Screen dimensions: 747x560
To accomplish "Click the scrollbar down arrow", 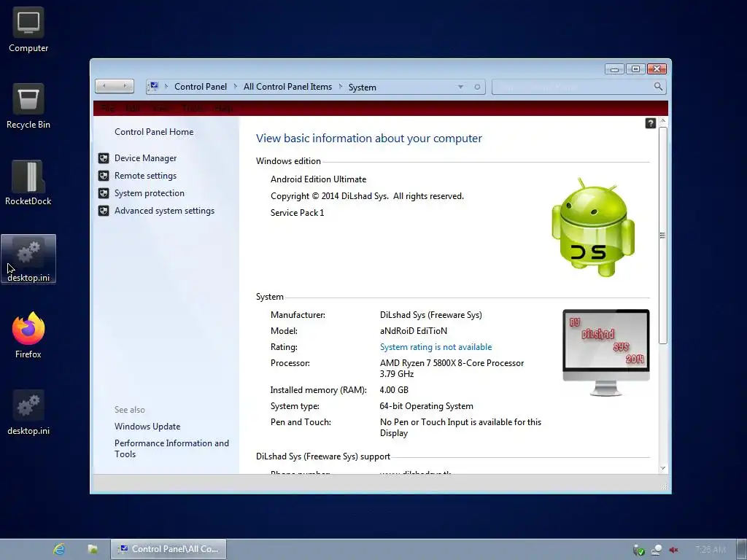I will click(662, 469).
